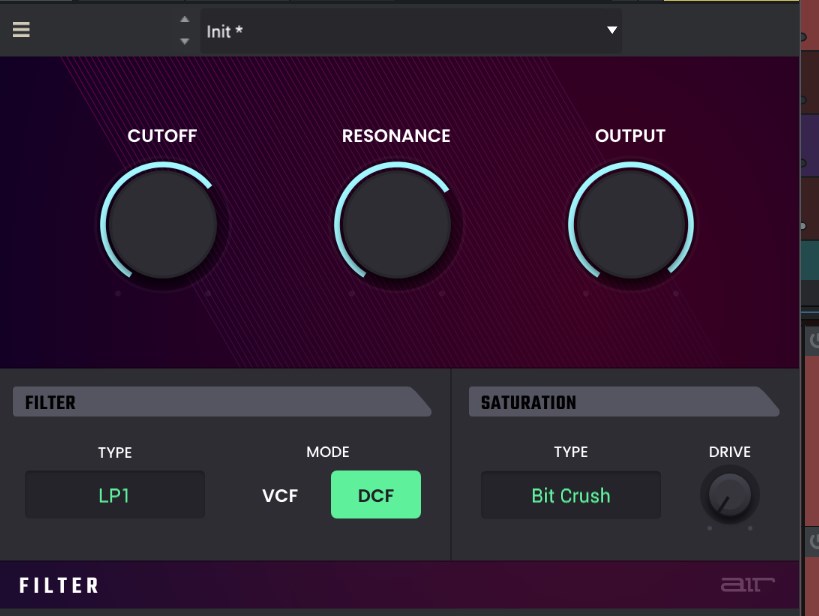Click the Output knob

630,222
